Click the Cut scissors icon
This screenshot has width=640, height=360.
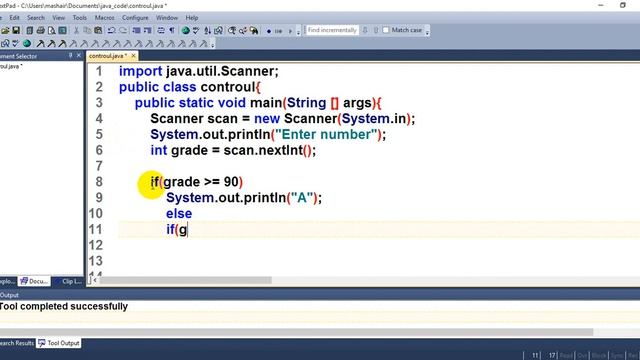point(76,31)
